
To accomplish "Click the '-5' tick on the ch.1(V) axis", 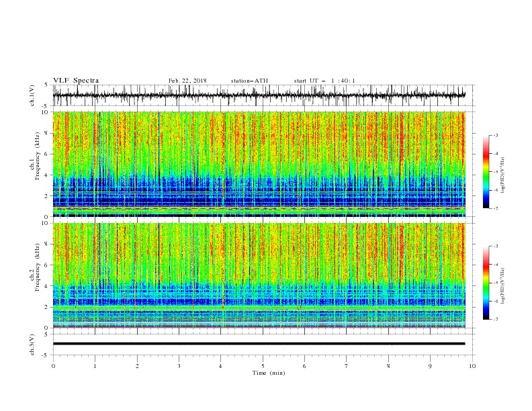I will [46, 106].
